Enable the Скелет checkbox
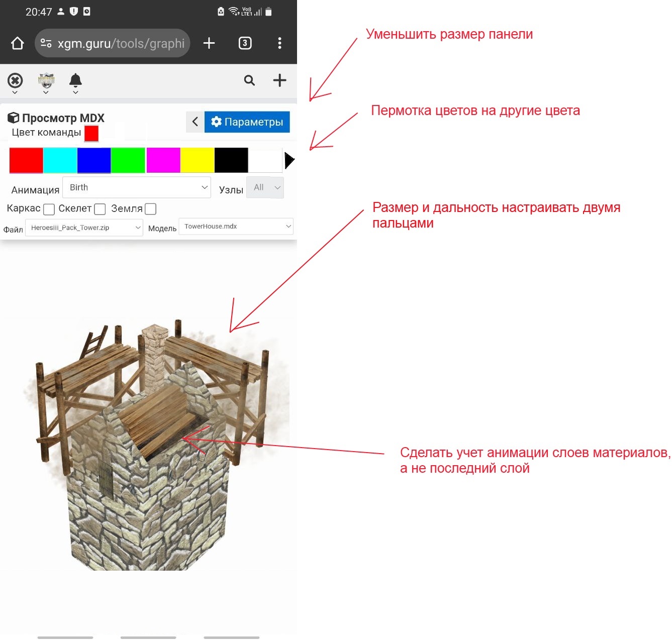The image size is (672, 643). 100,209
